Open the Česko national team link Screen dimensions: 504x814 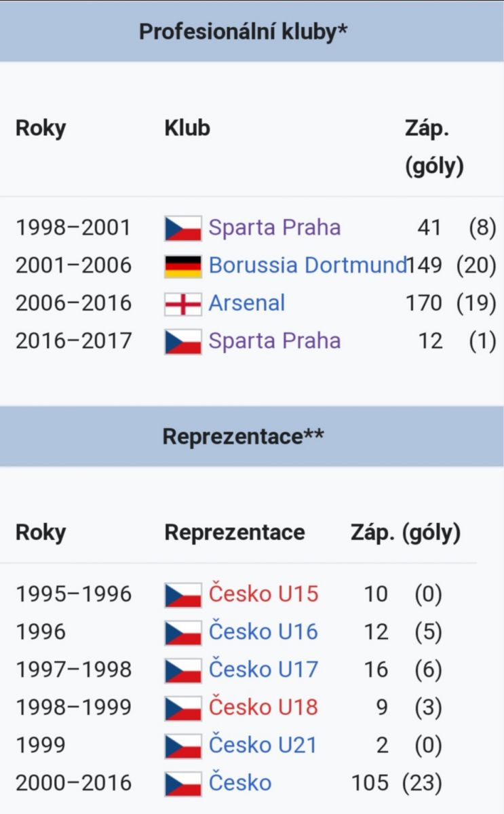pyautogui.click(x=240, y=783)
